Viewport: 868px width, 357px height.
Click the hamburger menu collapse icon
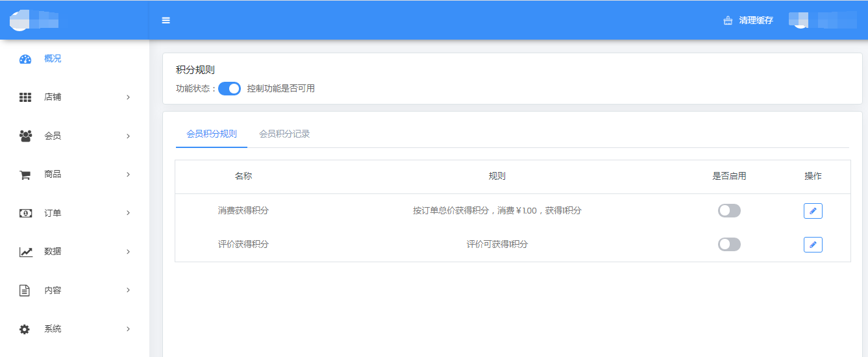[x=166, y=20]
